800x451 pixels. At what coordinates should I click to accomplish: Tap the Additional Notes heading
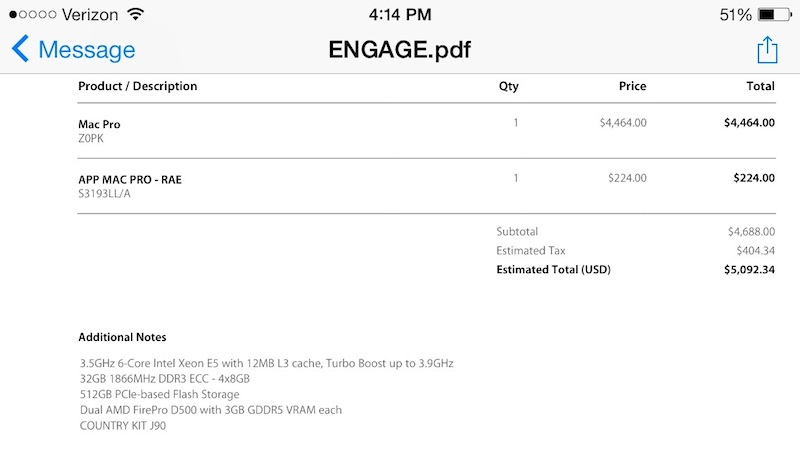122,337
